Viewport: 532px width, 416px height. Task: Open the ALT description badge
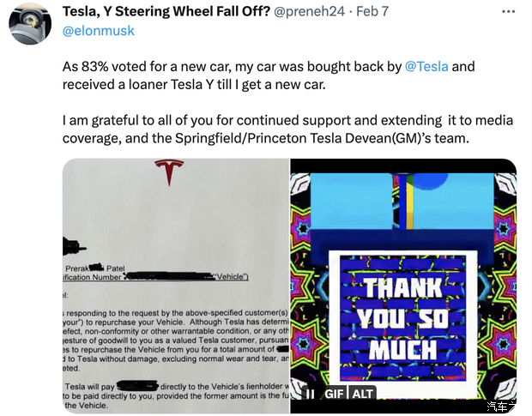point(363,393)
